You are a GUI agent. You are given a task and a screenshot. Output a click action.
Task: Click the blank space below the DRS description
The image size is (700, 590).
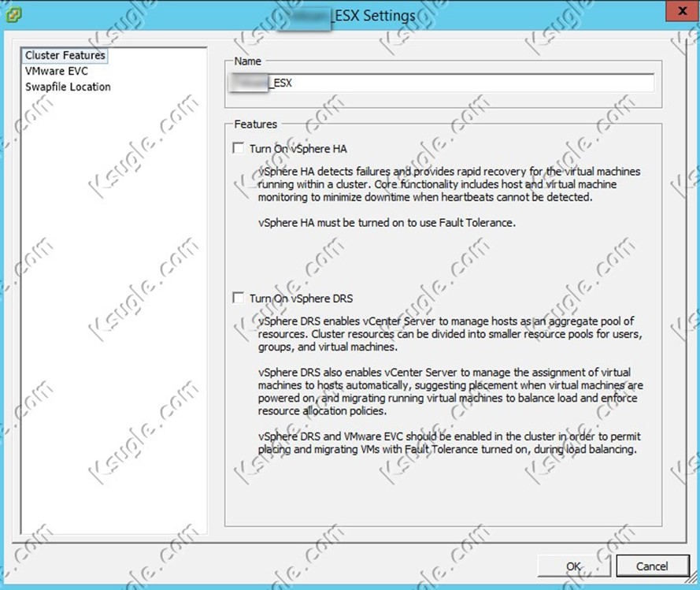pyautogui.click(x=443, y=492)
